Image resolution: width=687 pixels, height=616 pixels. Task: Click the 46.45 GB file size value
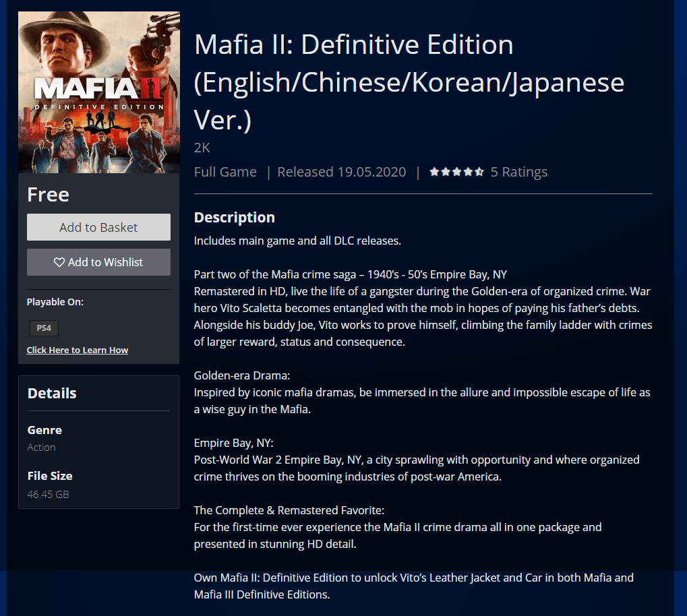[48, 494]
